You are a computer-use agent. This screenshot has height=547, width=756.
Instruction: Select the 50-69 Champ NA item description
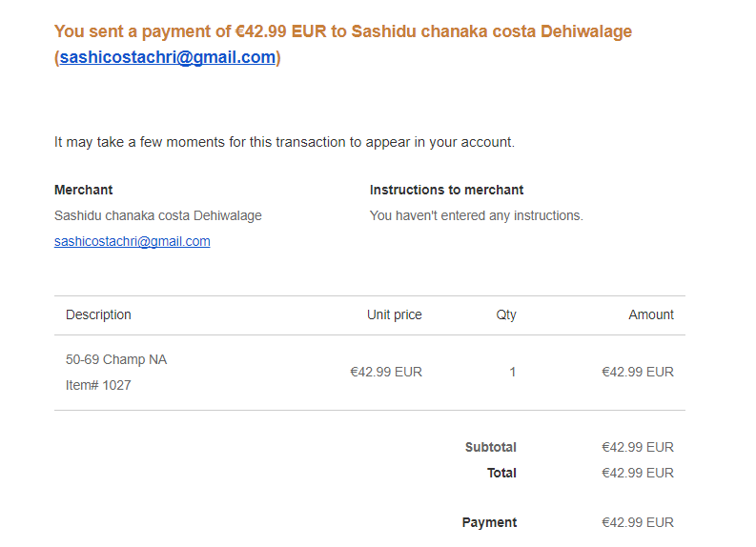(116, 359)
